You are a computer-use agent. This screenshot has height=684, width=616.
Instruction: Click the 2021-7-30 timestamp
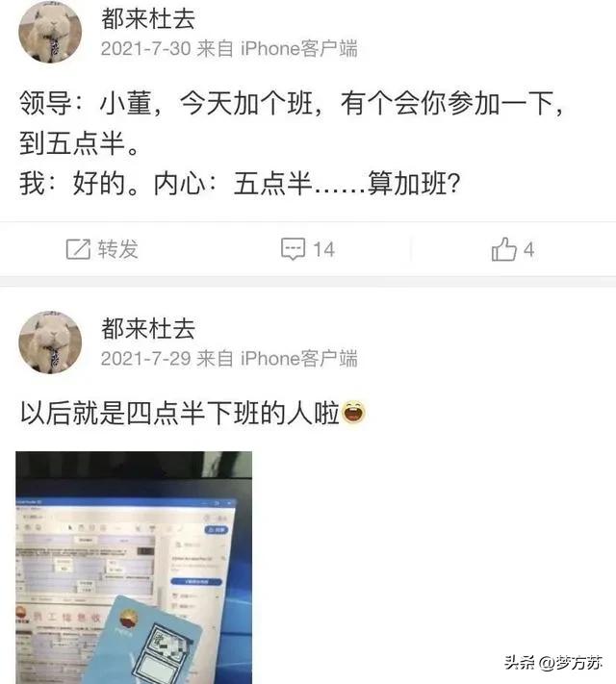145,48
